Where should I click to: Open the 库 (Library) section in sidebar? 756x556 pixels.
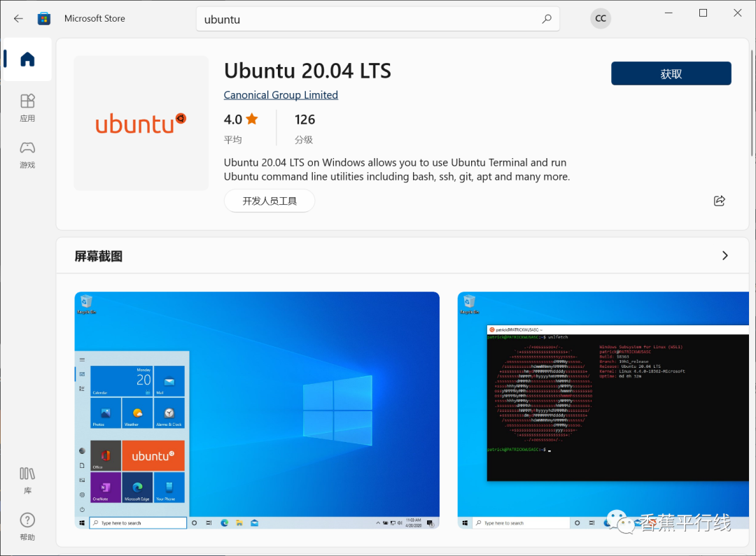click(x=27, y=481)
